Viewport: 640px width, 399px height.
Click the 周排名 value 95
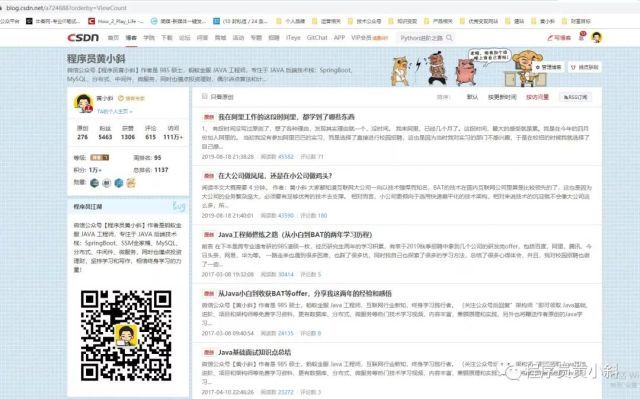[x=158, y=157]
